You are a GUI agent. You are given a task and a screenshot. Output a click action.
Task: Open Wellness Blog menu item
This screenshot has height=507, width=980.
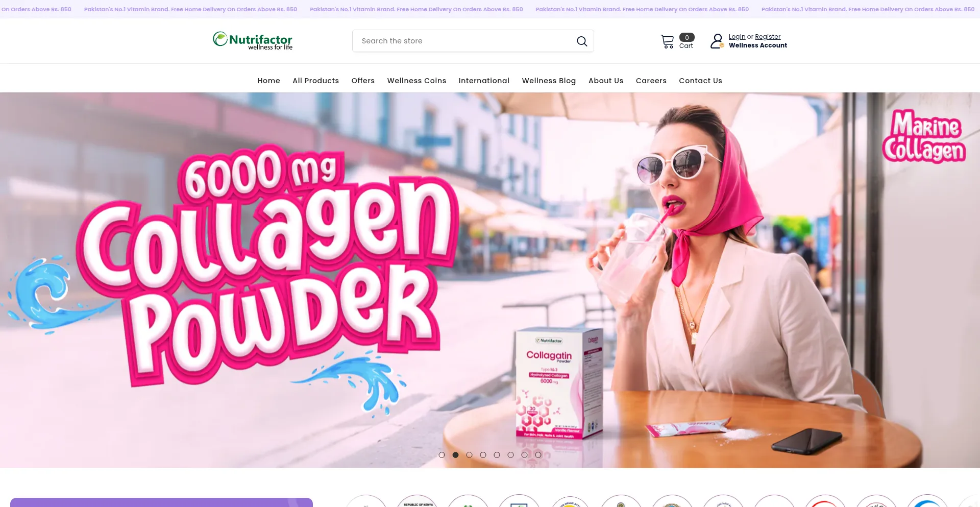tap(549, 81)
